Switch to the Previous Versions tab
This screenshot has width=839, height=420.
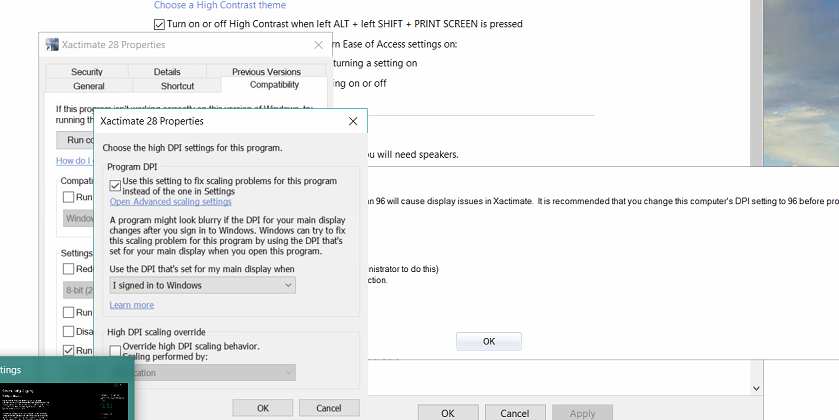tap(266, 72)
